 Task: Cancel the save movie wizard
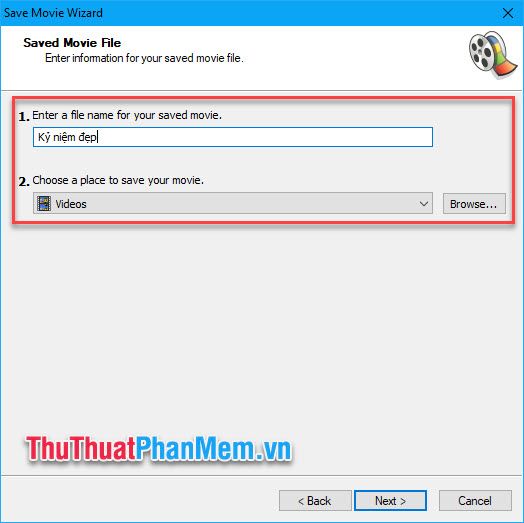(475, 500)
